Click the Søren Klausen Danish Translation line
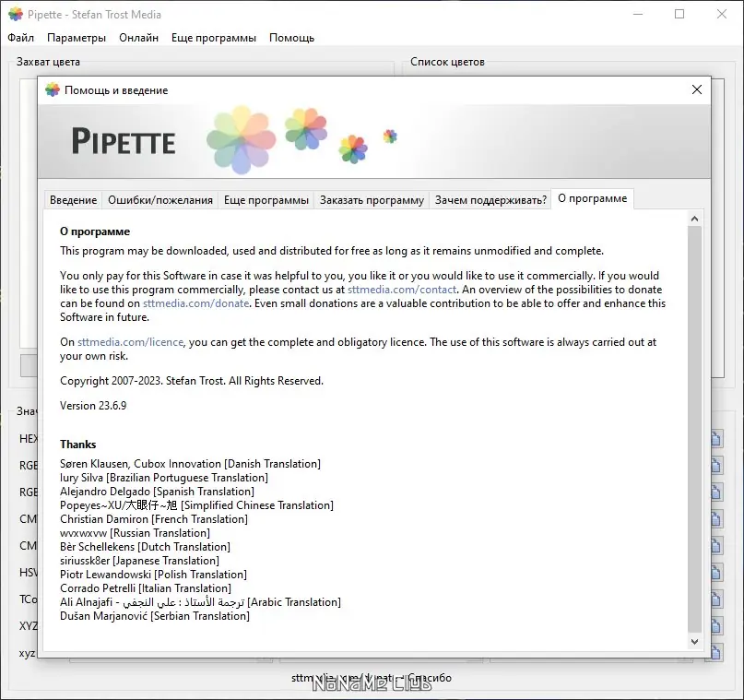The image size is (744, 700). [190, 464]
